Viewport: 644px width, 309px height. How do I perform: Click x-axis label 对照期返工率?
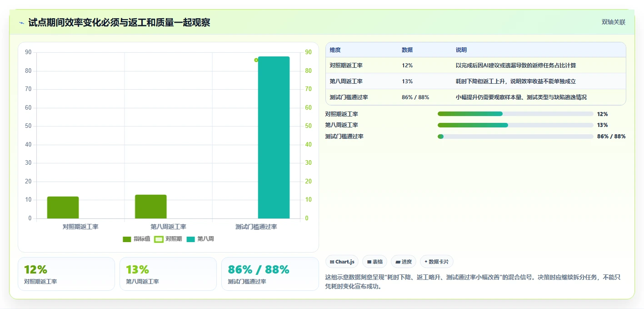point(80,227)
